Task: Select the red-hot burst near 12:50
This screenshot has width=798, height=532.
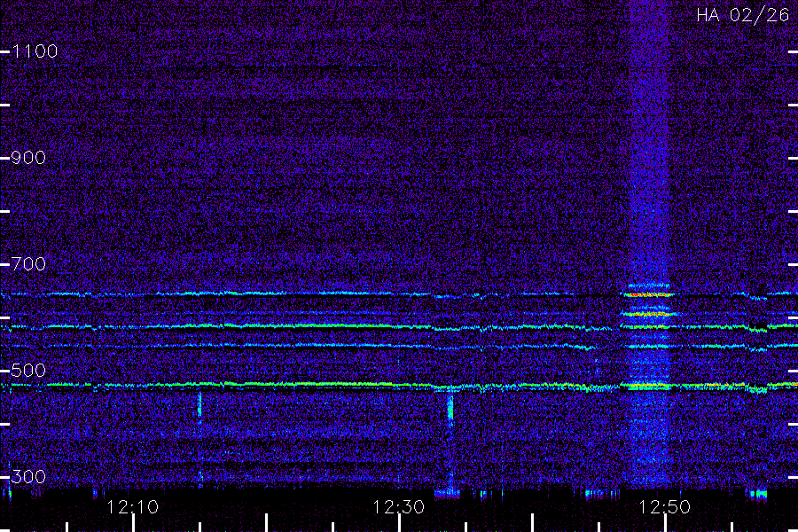Action: pos(647,294)
